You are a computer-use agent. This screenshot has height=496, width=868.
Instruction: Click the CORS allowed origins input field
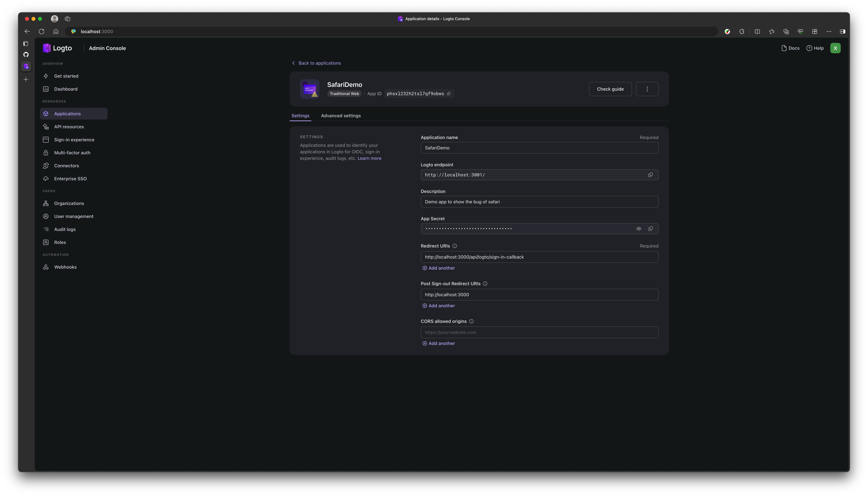pyautogui.click(x=539, y=332)
